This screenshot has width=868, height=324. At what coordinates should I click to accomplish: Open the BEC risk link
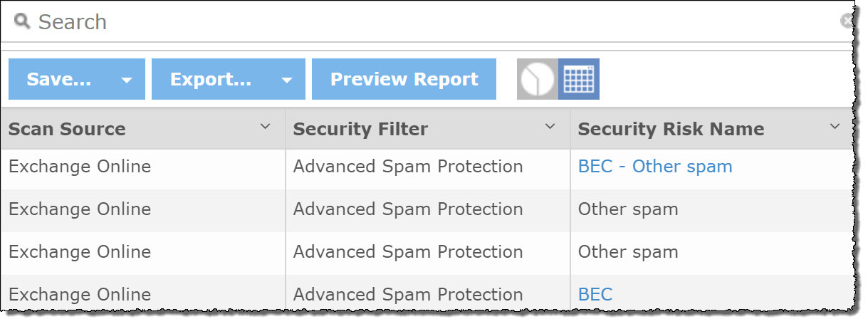click(x=595, y=295)
